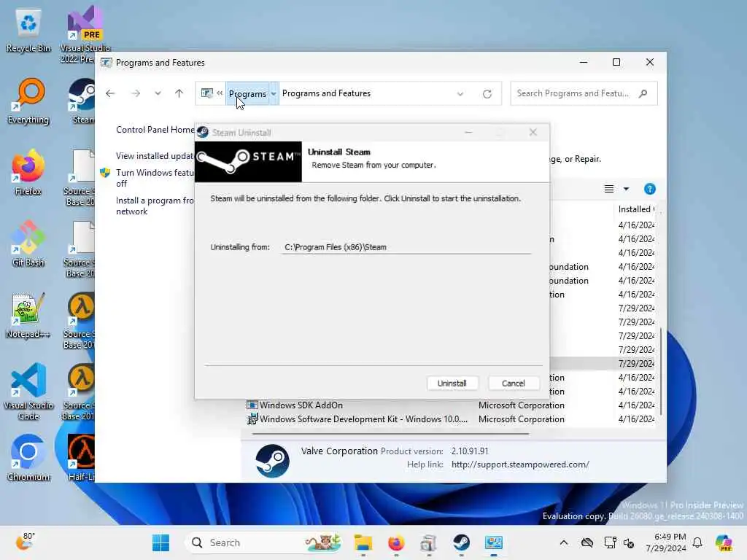The height and width of the screenshot is (560, 747).
Task: Go up one level in Control Panel
Action: click(179, 93)
